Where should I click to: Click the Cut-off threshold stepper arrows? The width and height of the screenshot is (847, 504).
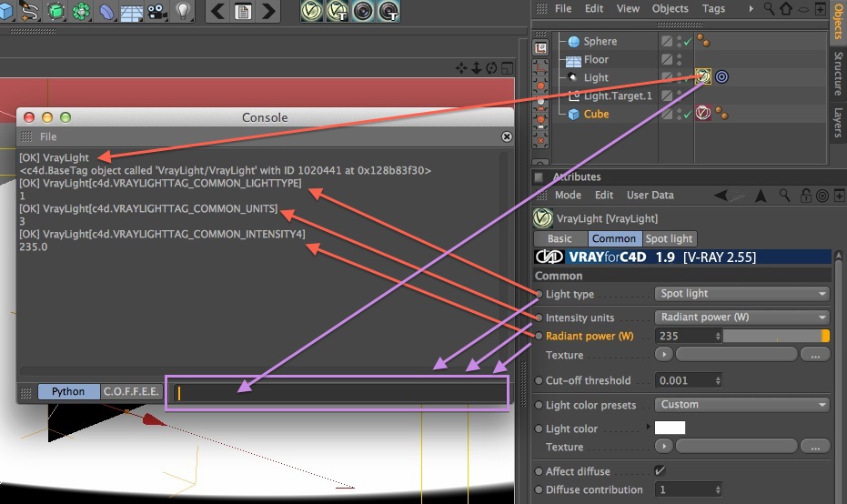[x=718, y=380]
